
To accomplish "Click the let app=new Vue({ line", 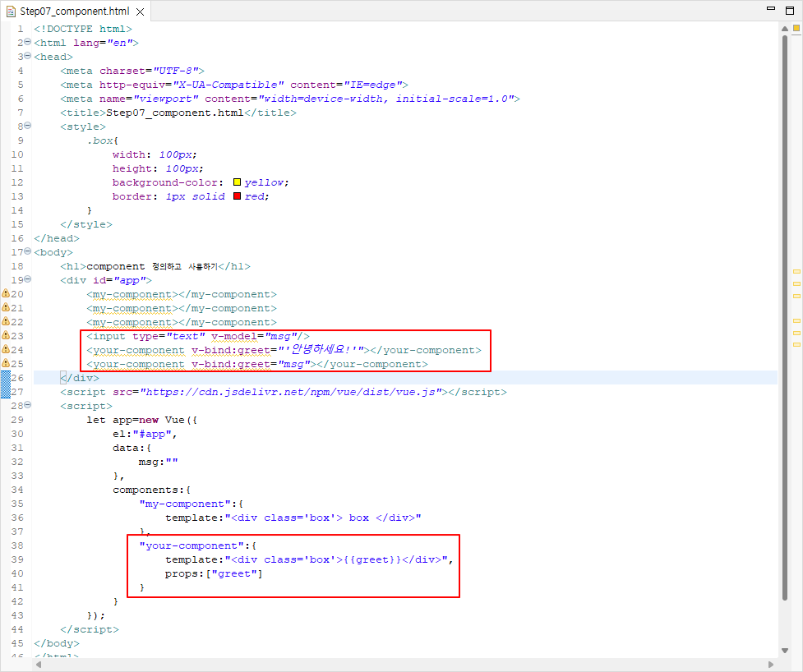I will [x=142, y=420].
